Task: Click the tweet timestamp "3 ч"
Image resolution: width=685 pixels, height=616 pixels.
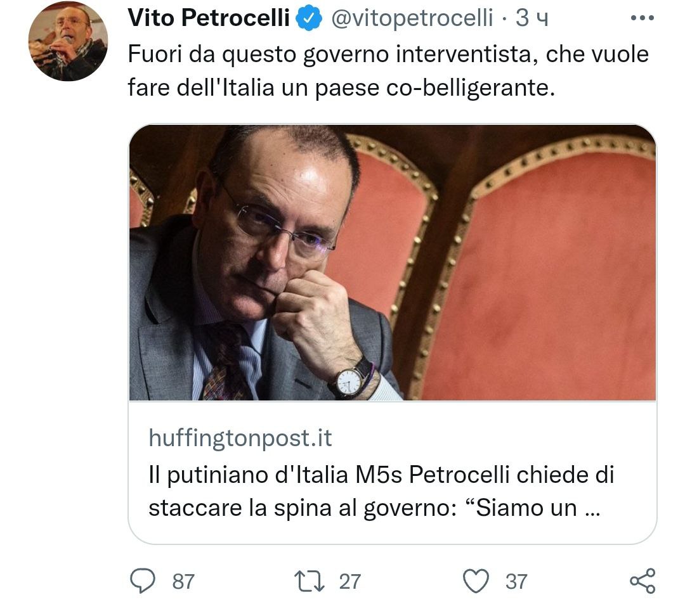Action: 532,20
